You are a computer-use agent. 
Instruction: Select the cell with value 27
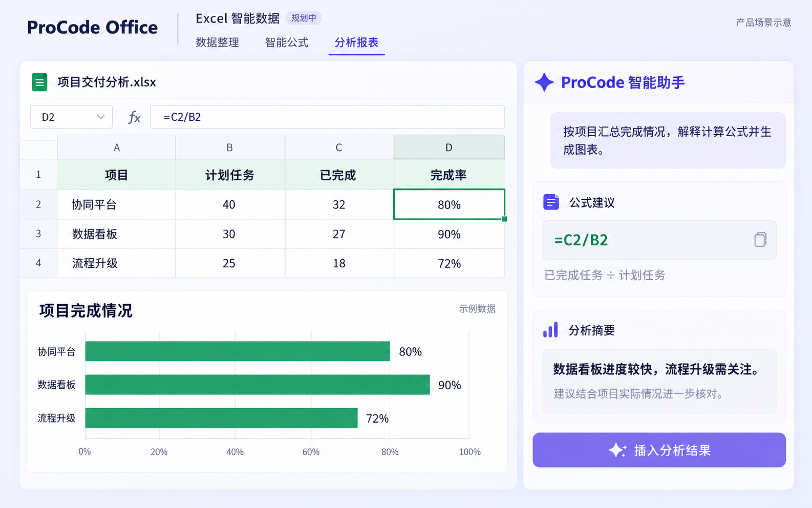339,234
